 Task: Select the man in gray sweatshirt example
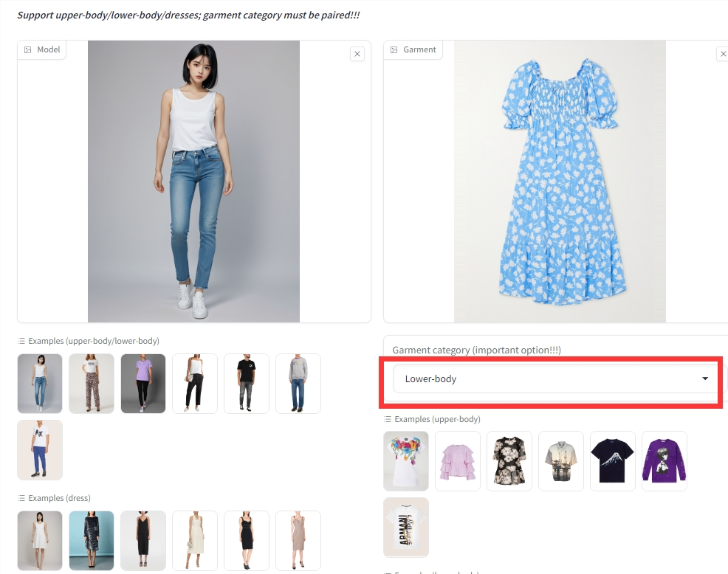pyautogui.click(x=298, y=384)
